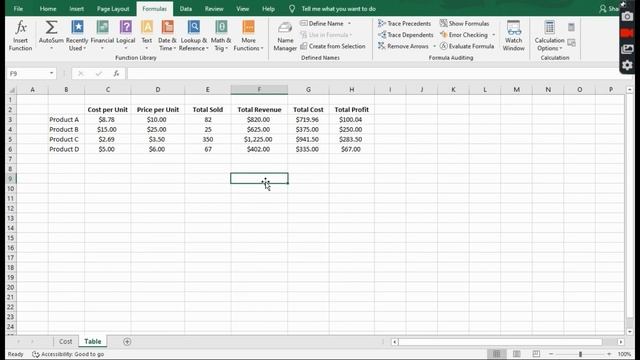Expand Remove Arrows dropdown arrow
The image size is (640, 360).
tap(434, 46)
